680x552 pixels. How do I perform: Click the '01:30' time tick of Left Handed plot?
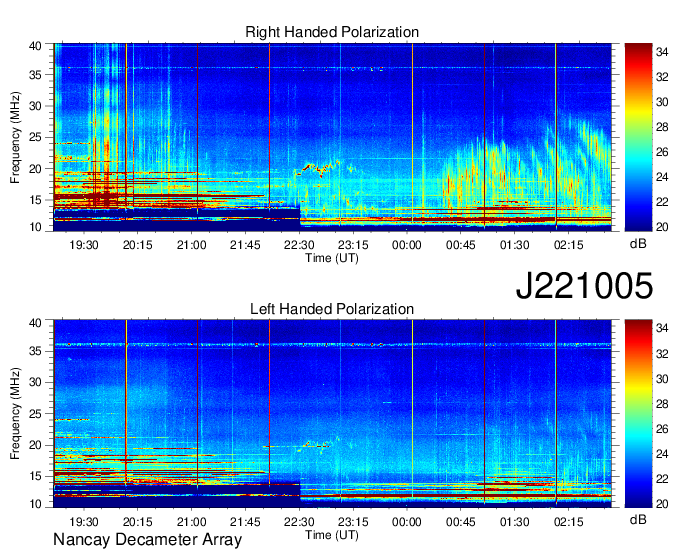514,522
